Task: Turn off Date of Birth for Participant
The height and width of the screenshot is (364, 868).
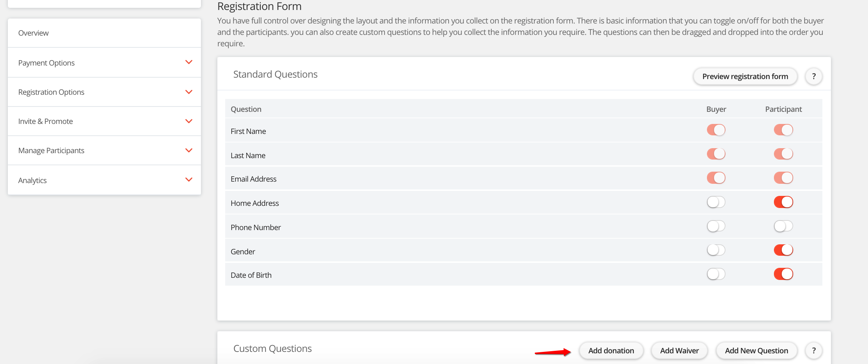Action: tap(783, 274)
